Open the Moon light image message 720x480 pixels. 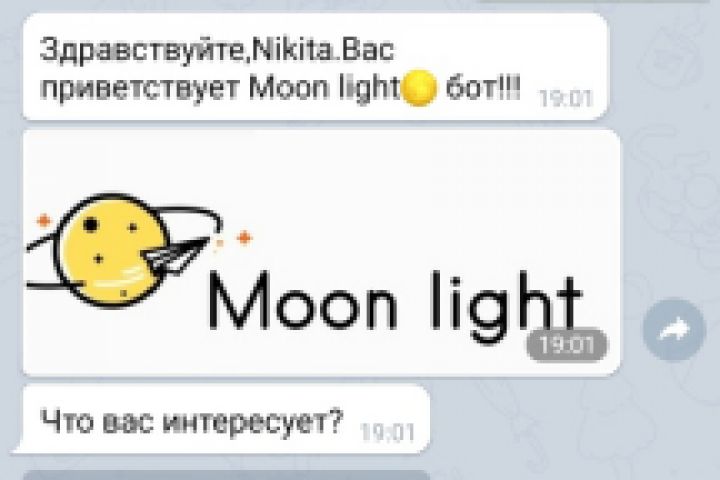(321, 253)
